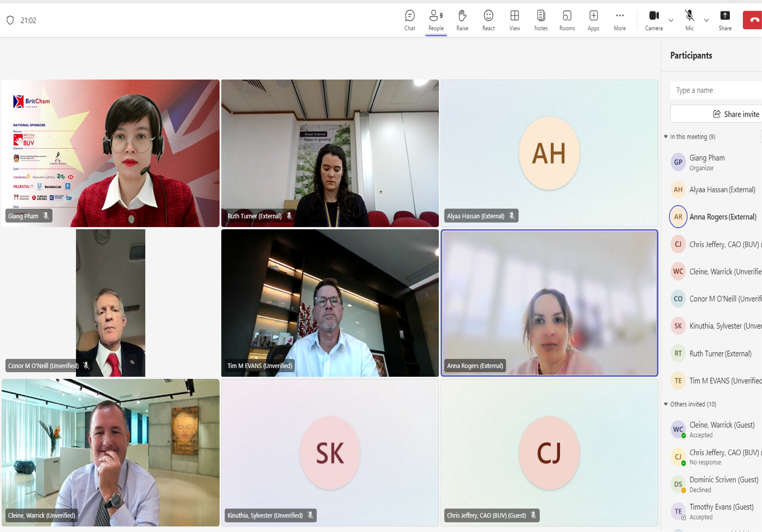
Task: Click Alyaa Hassan's AH avatar tile
Action: (549, 153)
